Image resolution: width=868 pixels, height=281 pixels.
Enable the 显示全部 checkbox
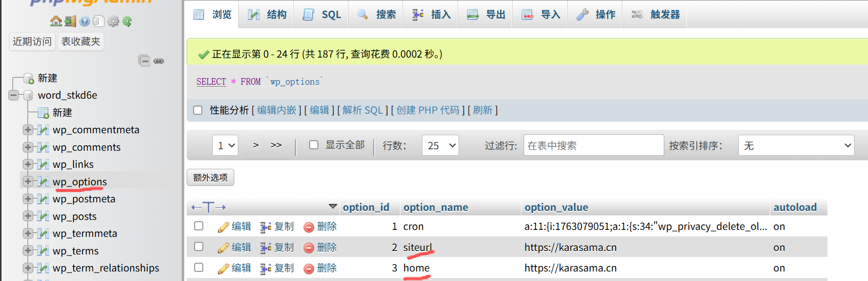(314, 145)
